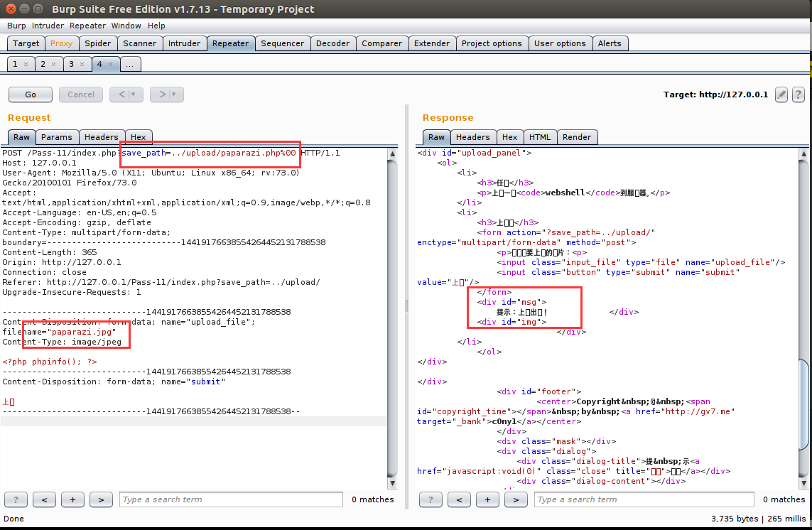
Task: Switch to the Target tab
Action: click(x=26, y=43)
